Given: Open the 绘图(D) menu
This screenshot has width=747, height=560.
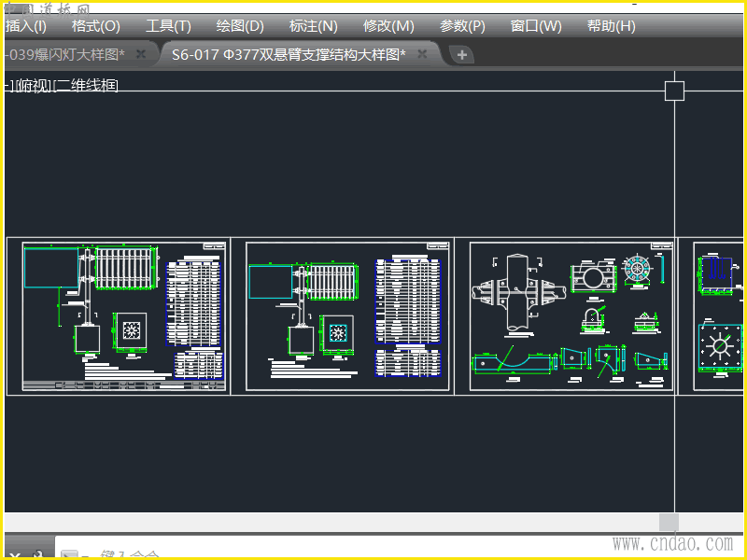Looking at the screenshot, I should (240, 26).
